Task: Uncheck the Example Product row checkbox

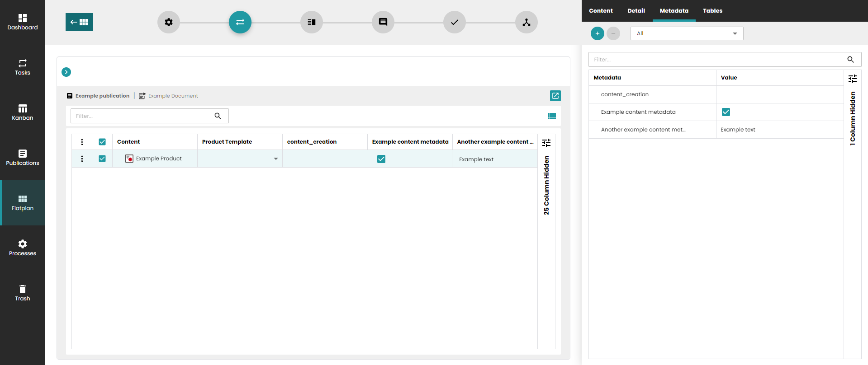Action: pos(102,159)
